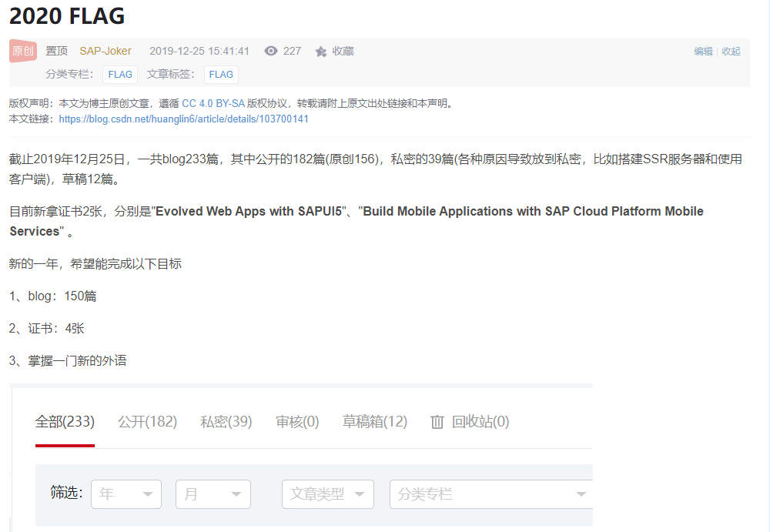Click the 置顶 pinned label
Viewport: 770px width, 532px height.
(56, 51)
